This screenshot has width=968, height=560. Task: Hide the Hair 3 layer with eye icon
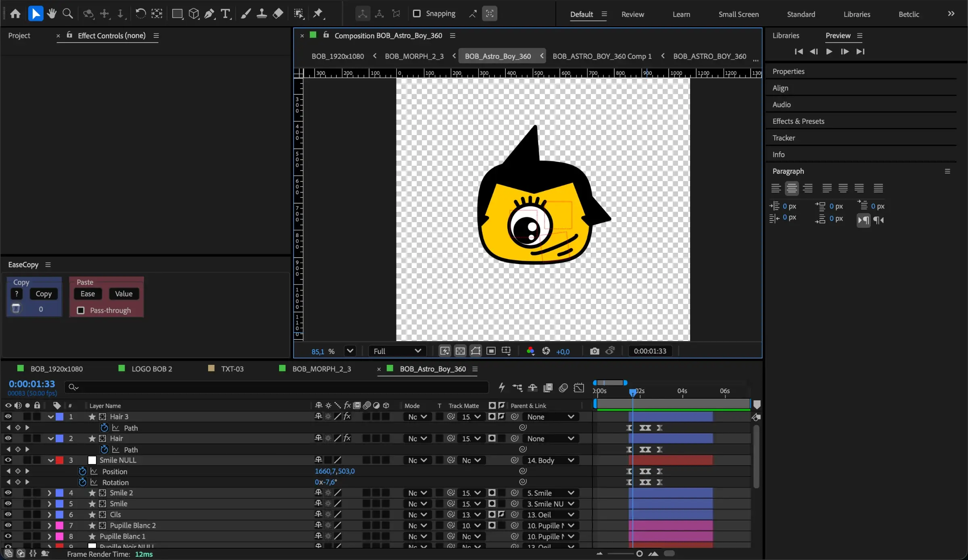(8, 416)
